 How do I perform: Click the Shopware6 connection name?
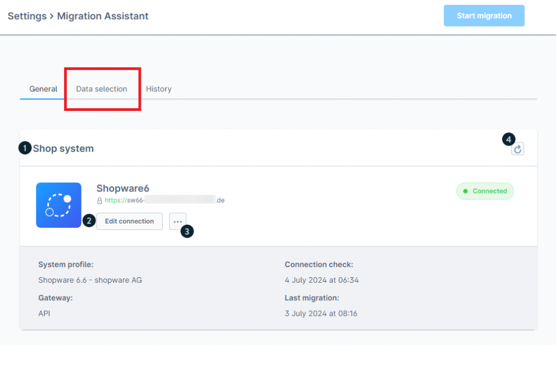tap(123, 188)
